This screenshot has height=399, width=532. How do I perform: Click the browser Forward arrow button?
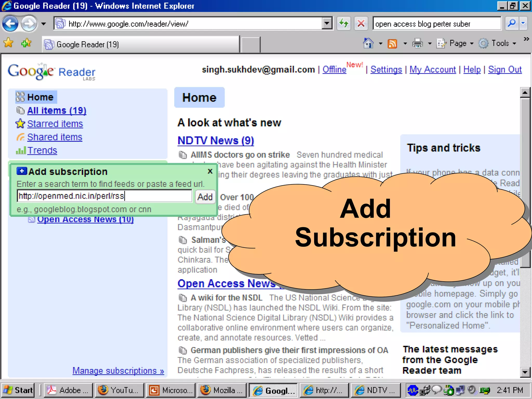click(x=29, y=24)
